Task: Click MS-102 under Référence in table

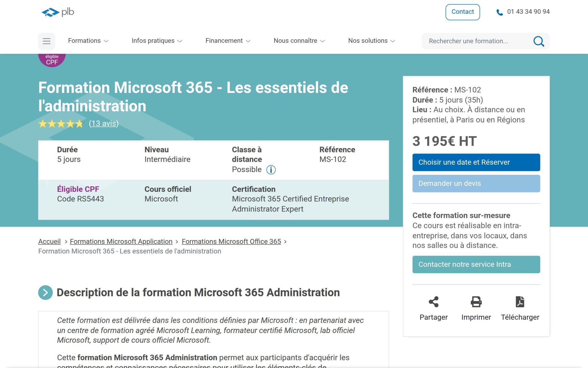Action: point(333,159)
